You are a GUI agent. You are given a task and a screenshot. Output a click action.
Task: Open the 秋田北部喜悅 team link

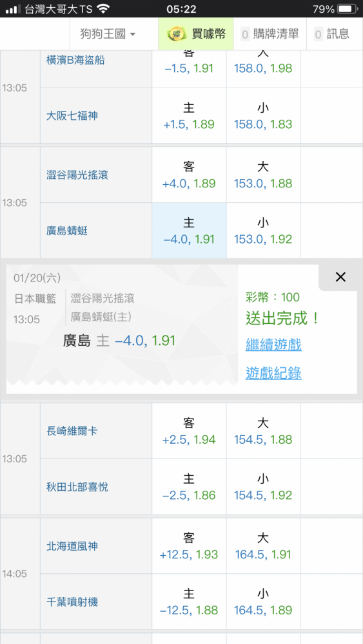coord(77,487)
